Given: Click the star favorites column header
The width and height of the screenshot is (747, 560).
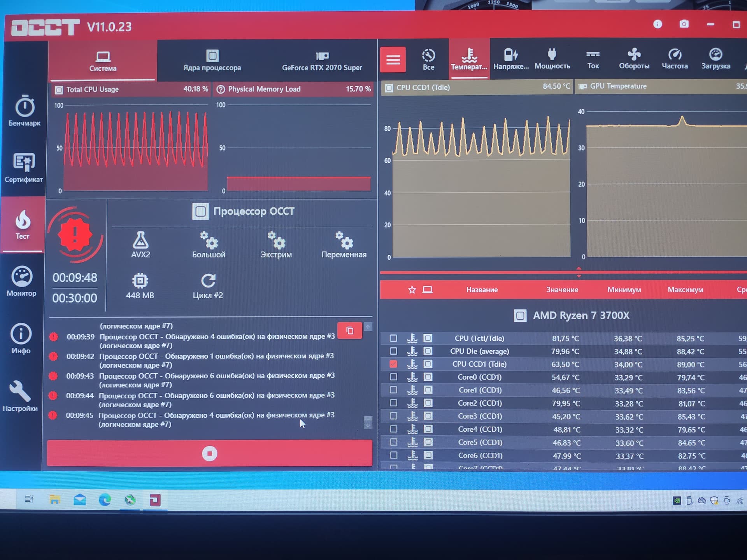Looking at the screenshot, I should (x=412, y=290).
